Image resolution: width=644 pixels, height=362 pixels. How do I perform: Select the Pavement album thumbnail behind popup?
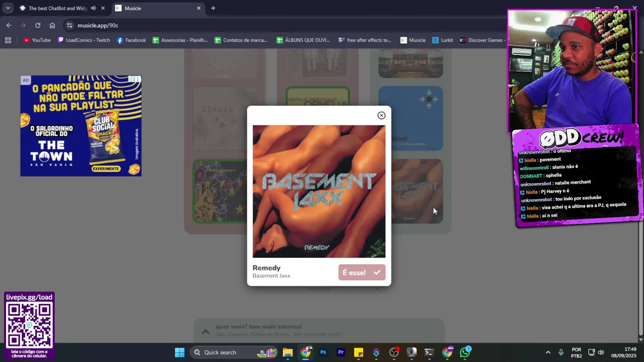(x=219, y=192)
